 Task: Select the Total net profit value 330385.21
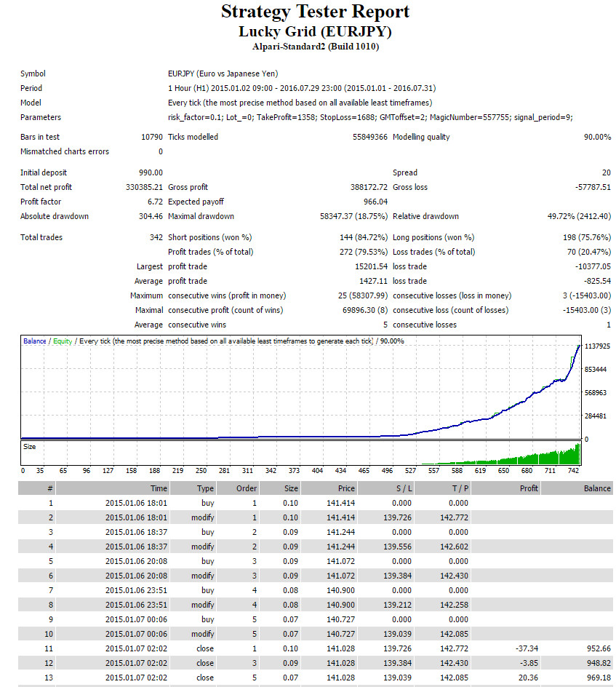144,187
